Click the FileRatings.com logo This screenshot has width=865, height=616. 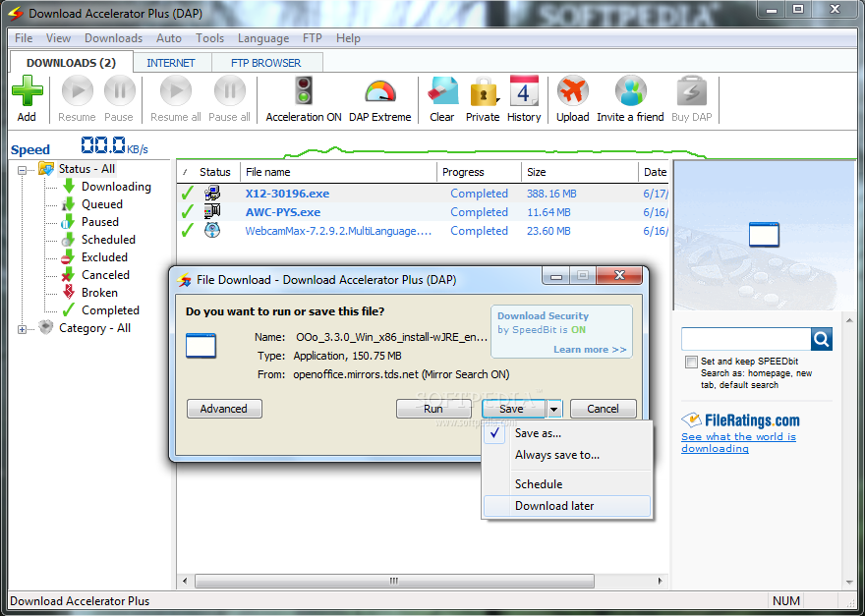(740, 420)
